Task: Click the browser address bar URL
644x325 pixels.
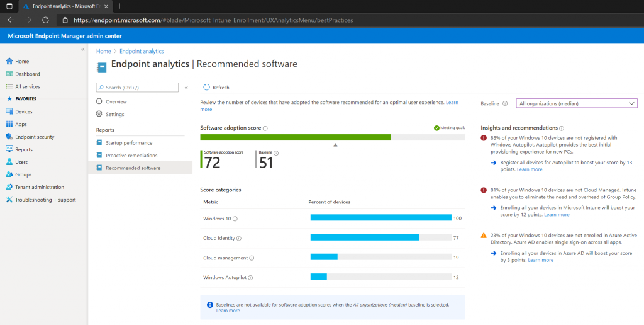Action: coord(213,20)
